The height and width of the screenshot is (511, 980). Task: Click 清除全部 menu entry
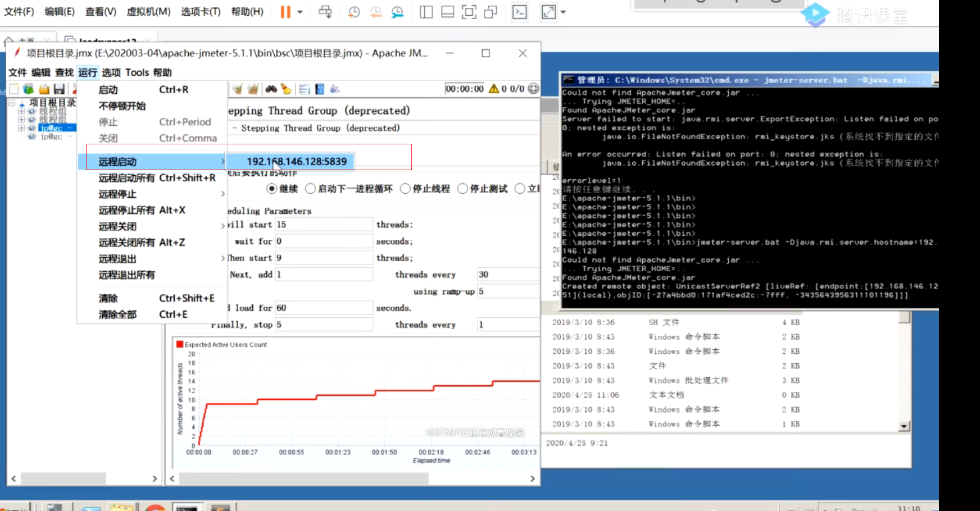pos(152,314)
